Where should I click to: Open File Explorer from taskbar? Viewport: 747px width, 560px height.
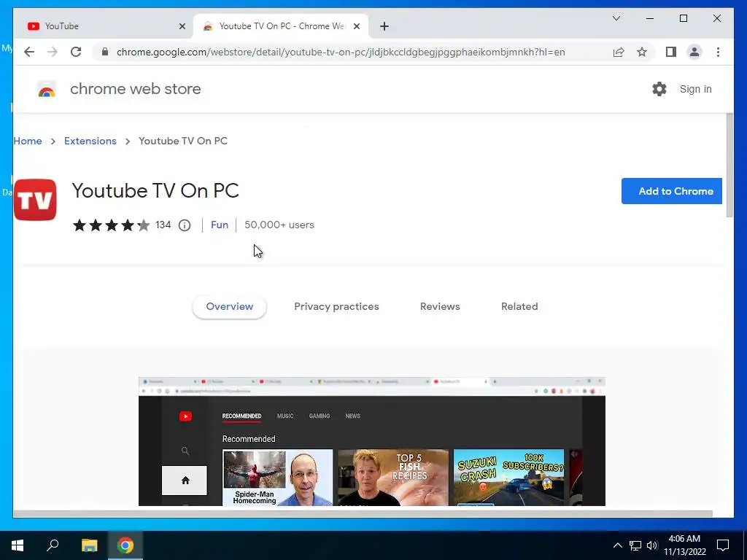(x=89, y=545)
